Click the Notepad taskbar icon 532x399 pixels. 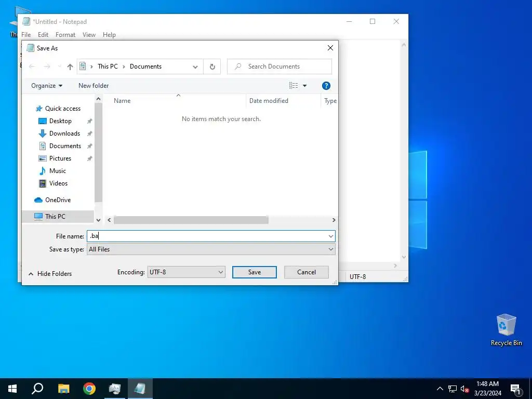140,389
